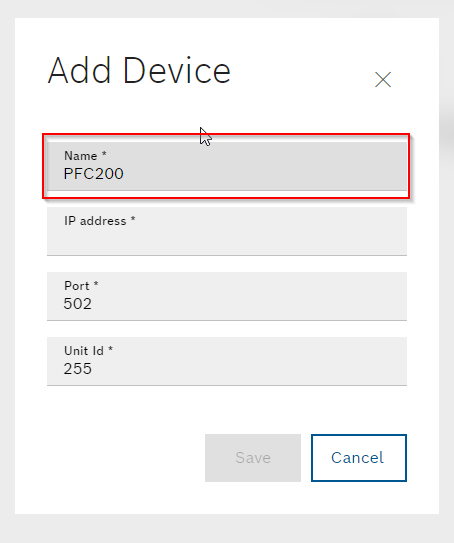Click the disabled Save button
Image resolution: width=454 pixels, height=543 pixels.
253,458
